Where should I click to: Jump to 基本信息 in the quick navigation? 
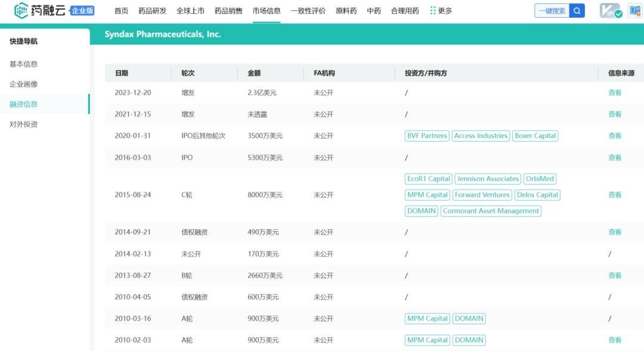click(x=23, y=64)
